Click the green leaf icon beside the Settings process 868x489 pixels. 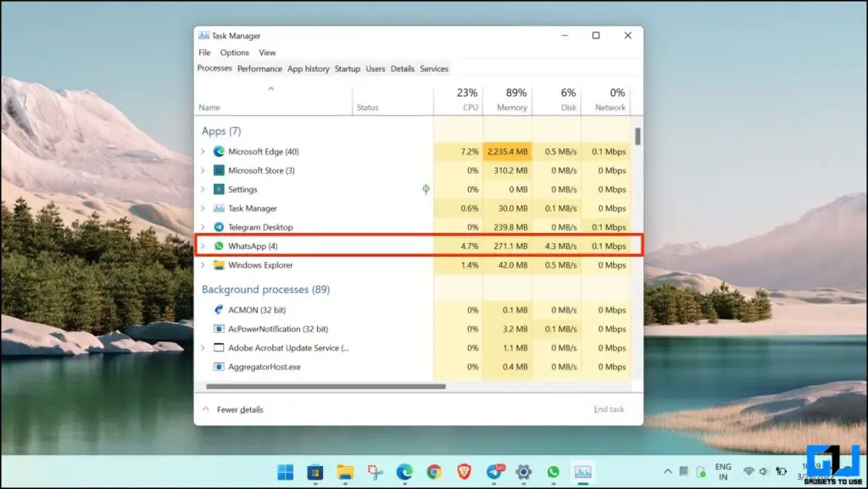click(426, 189)
